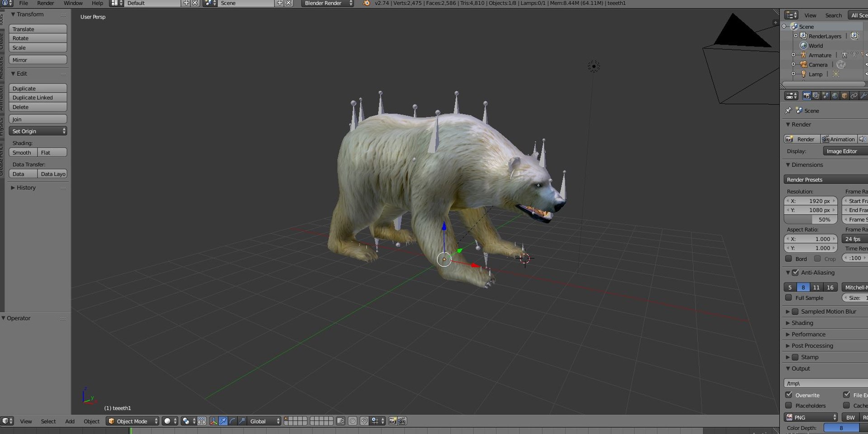
Task: Click the pin icon beside Scene
Action: 788,111
